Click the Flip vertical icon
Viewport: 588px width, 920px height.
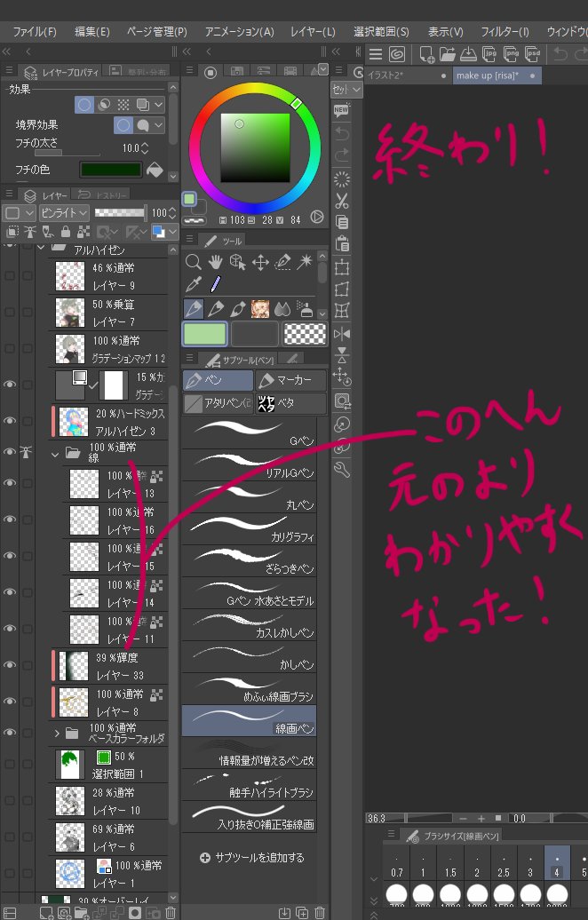click(x=342, y=355)
